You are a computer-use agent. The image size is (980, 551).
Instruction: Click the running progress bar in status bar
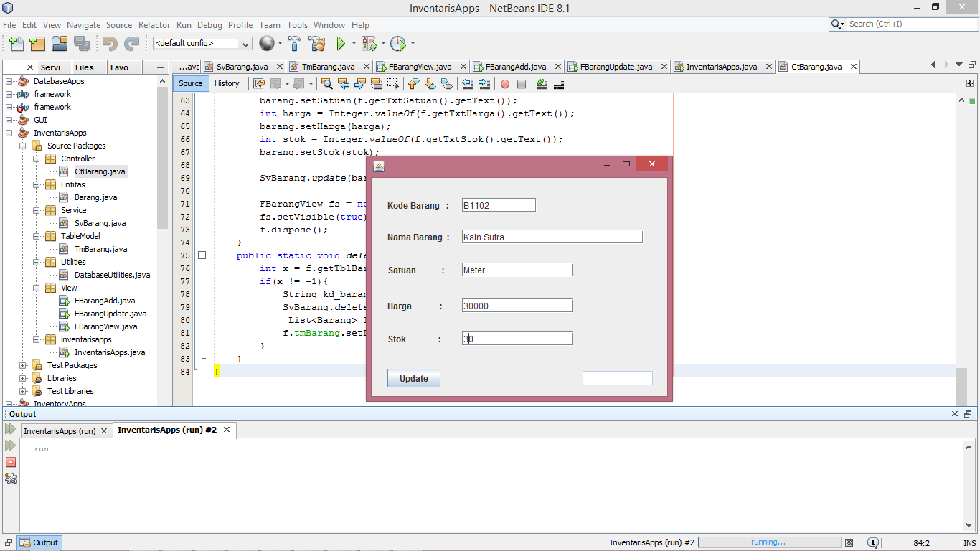(x=770, y=542)
